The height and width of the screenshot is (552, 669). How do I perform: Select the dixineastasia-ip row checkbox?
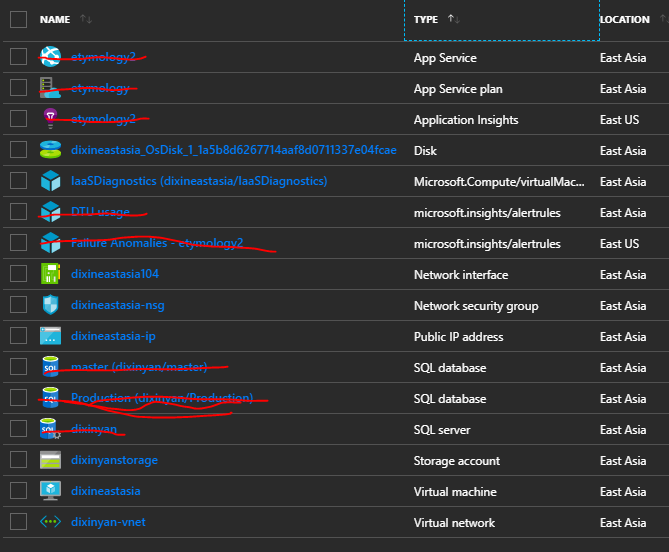coord(18,335)
